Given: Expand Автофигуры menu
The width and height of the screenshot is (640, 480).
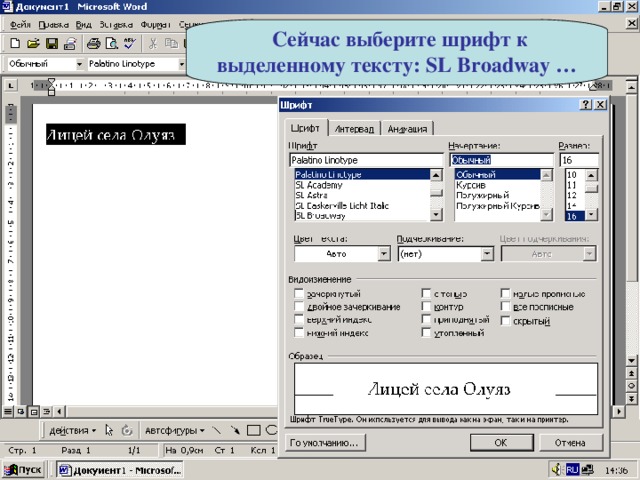Looking at the screenshot, I should pos(174,430).
